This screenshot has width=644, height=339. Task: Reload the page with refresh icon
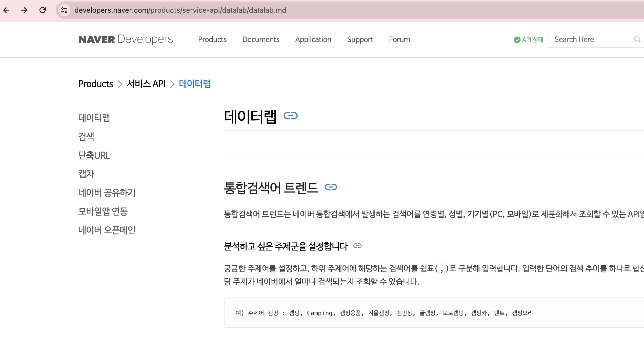(43, 10)
